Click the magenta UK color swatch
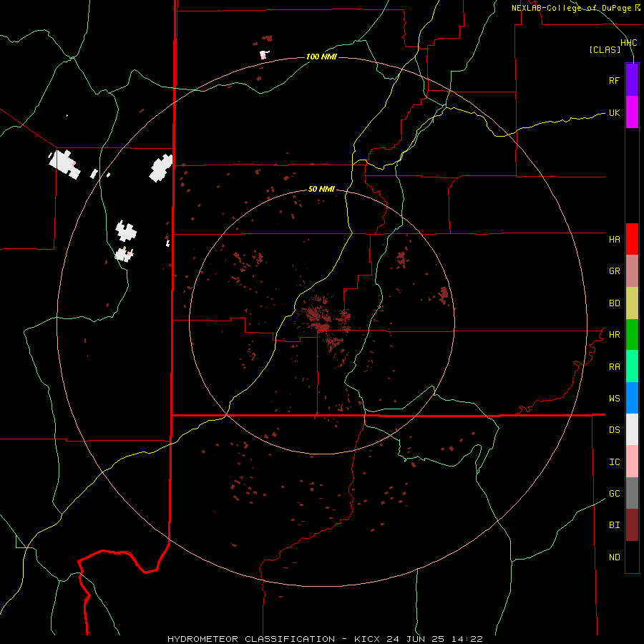Screen dimensions: 644x644 [632, 112]
